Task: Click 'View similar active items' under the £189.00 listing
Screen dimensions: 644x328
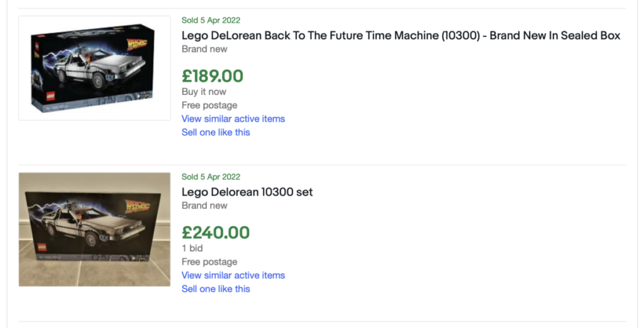Action: point(233,119)
